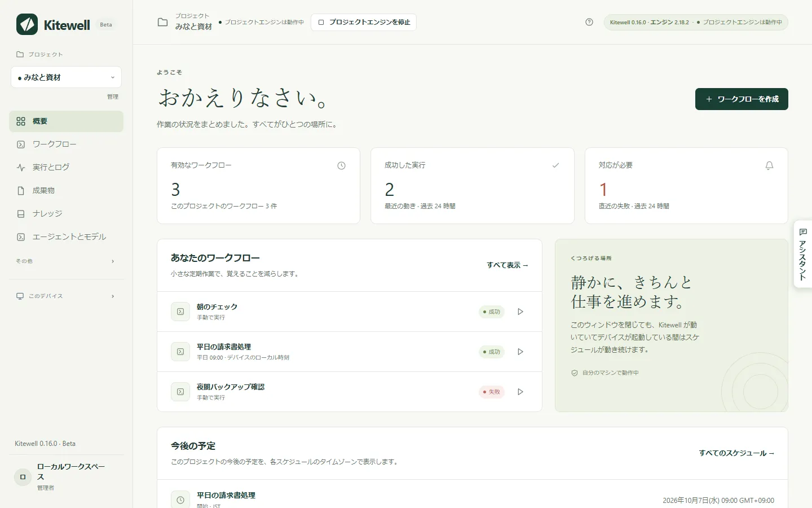Run the 夜間バックアップ確認 workflow play button
This screenshot has width=812, height=508.
[x=520, y=392]
